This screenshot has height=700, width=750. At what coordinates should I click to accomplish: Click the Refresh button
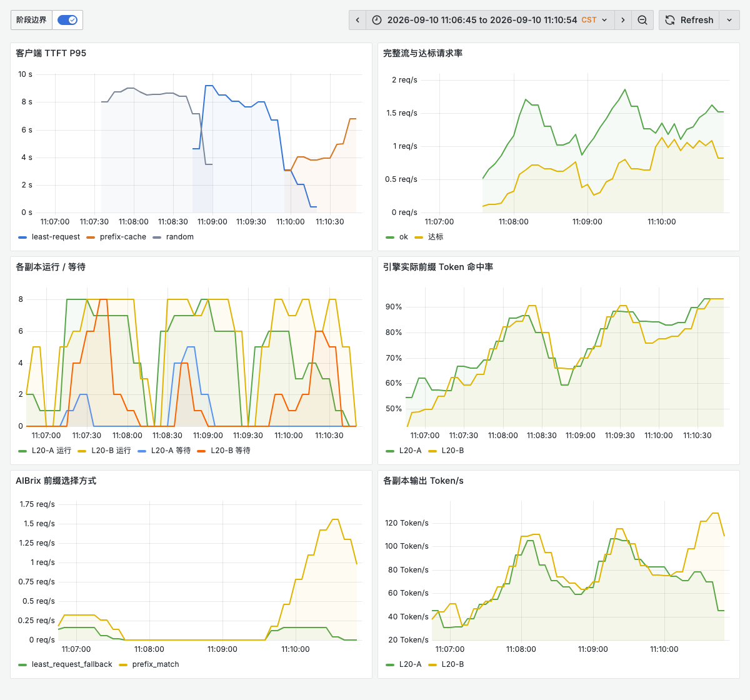click(689, 20)
